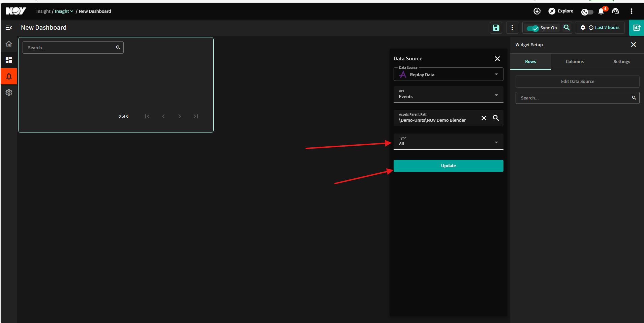This screenshot has width=644, height=323.
Task: Click search icon in Widget Setup
Action: pyautogui.click(x=634, y=98)
